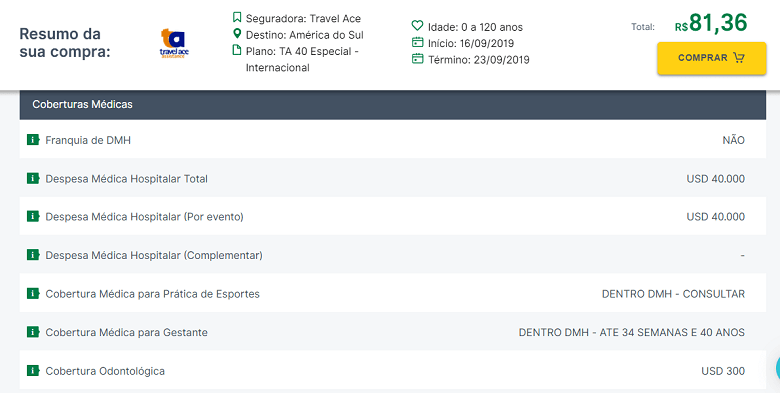Viewport: 780px width, 393px height.
Task: Click info icon next to Despesa Médica Hospitalar (Por evento)
Action: click(x=33, y=216)
